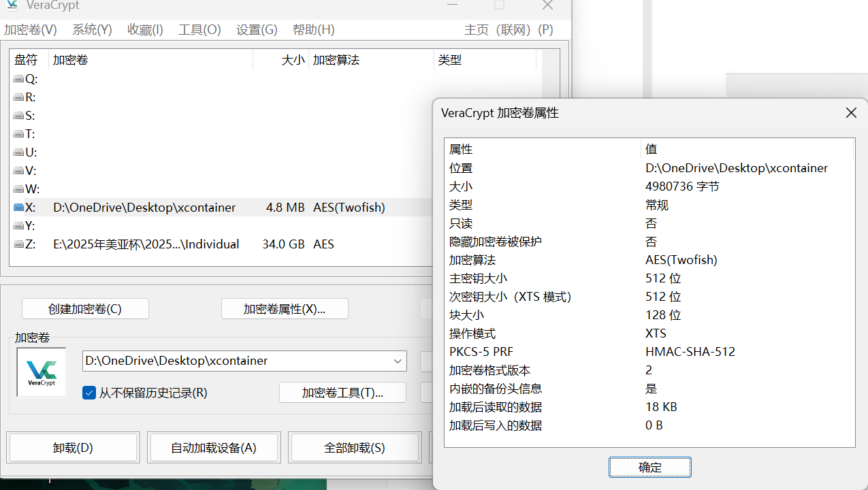The height and width of the screenshot is (490, 868).
Task: Click the HMAC-SHA-512 value
Action: click(690, 352)
